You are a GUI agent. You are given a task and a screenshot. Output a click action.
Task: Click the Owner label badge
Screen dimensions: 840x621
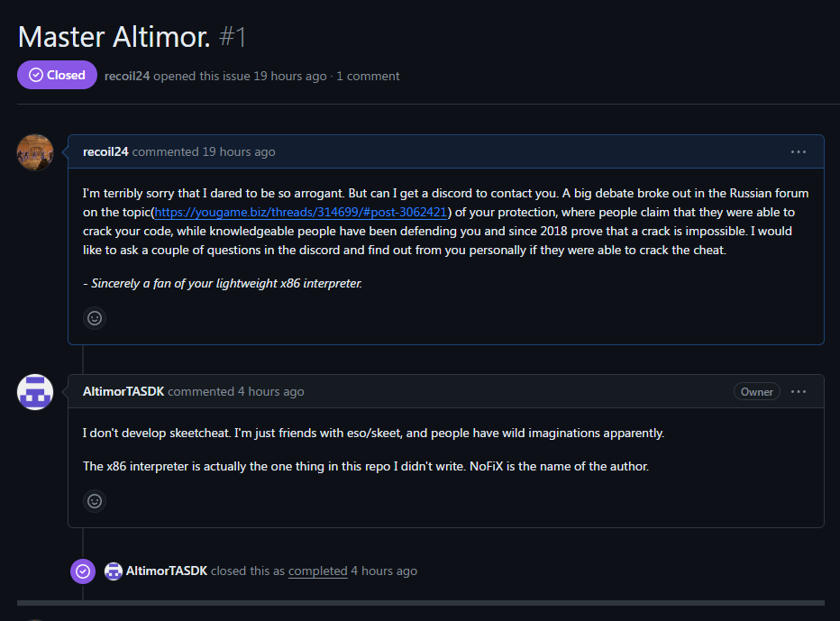coord(756,391)
